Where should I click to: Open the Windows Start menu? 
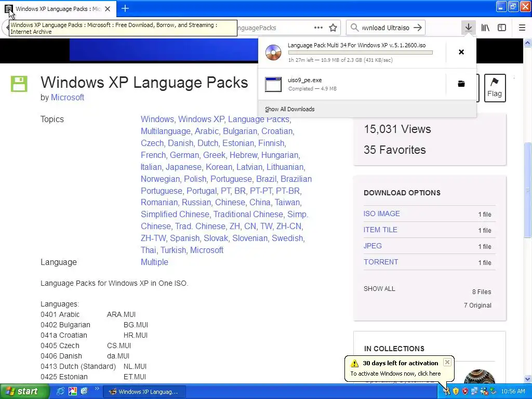[x=24, y=392]
